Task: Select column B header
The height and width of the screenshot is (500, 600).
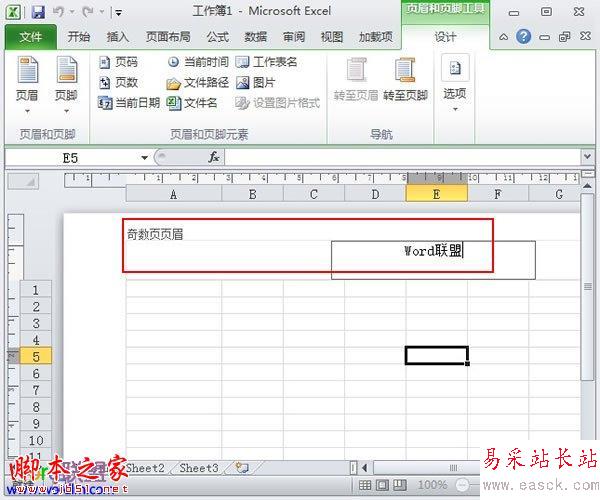Action: click(253, 194)
